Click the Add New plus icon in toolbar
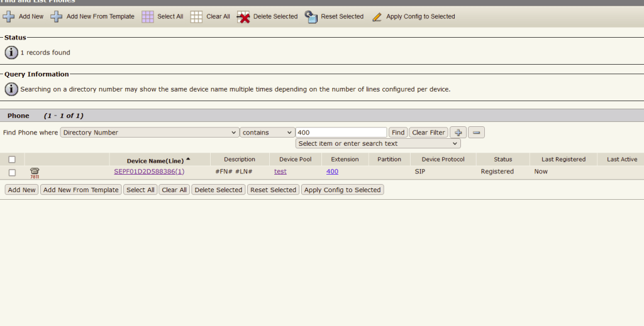This screenshot has height=326, width=644. pos(9,16)
